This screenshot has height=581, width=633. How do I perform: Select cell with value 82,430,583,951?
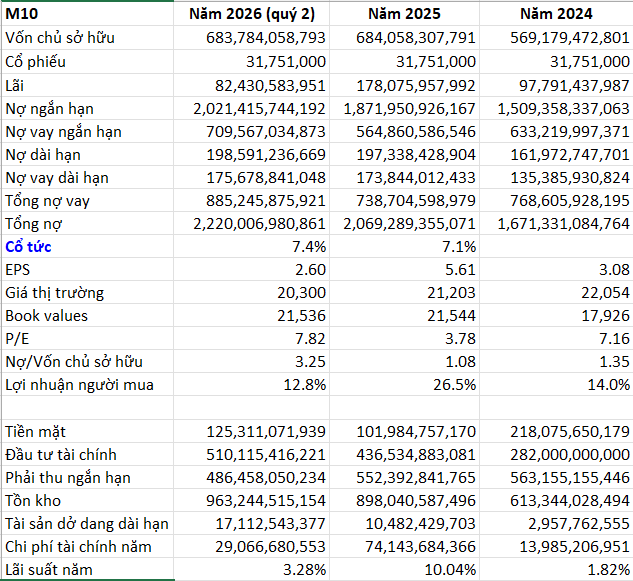[x=252, y=86]
